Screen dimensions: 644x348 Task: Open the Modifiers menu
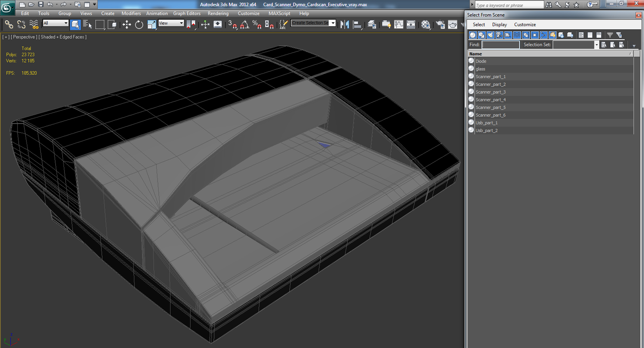coord(131,13)
